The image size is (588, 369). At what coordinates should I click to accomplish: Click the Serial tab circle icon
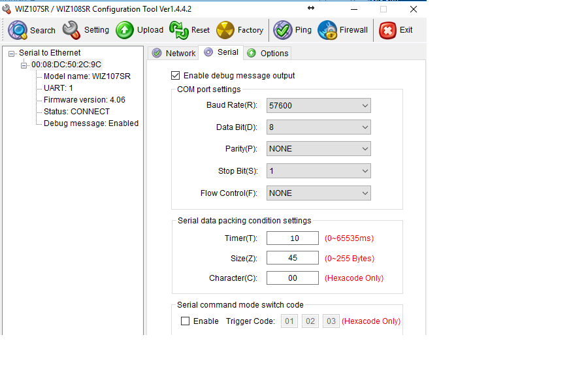(x=208, y=52)
